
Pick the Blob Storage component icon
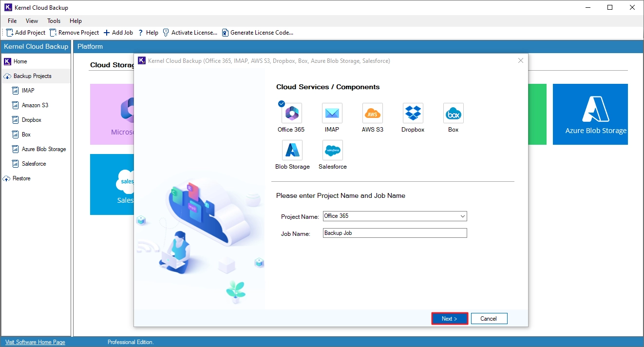[x=292, y=150]
